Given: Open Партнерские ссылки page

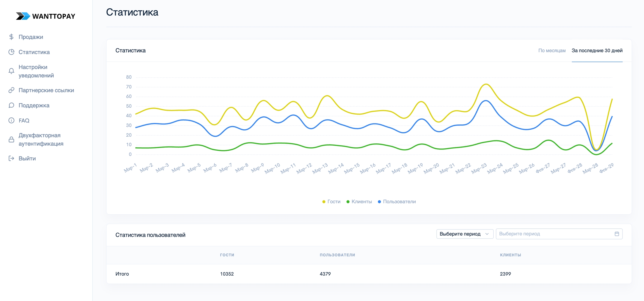Looking at the screenshot, I should coord(46,90).
